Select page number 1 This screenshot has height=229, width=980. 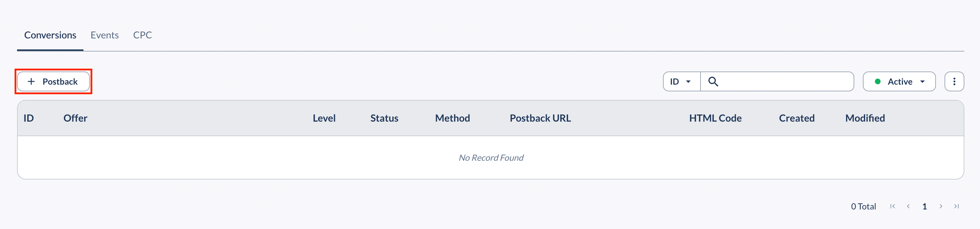coord(925,207)
